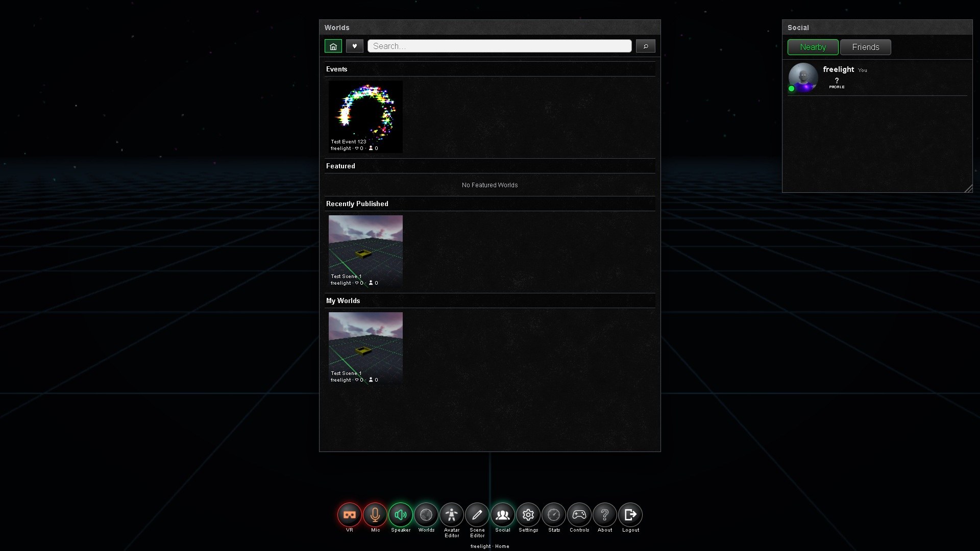
Task: Click 'freelight · Home' status text
Action: (490, 546)
